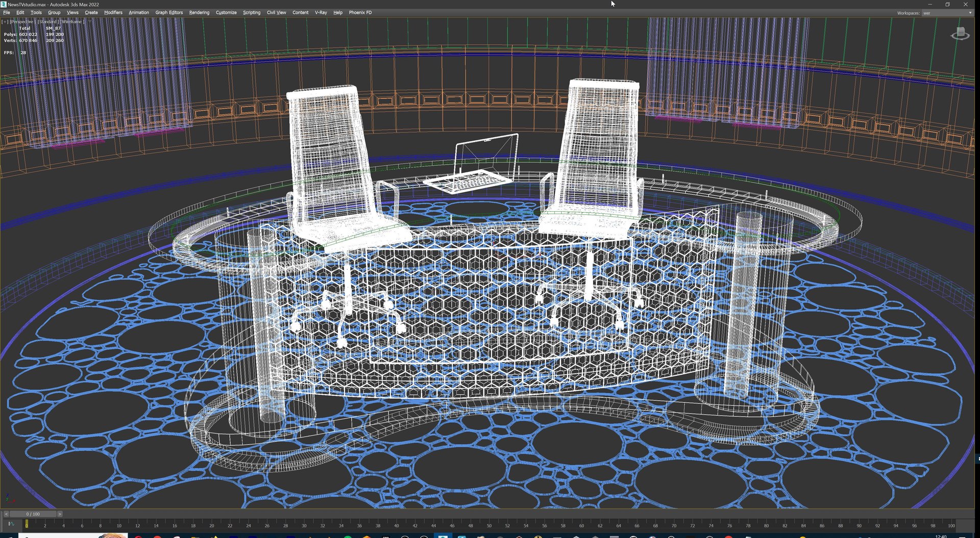Open the Mini Curve Editor icon
Viewport: 980px width, 538px height.
[11, 524]
